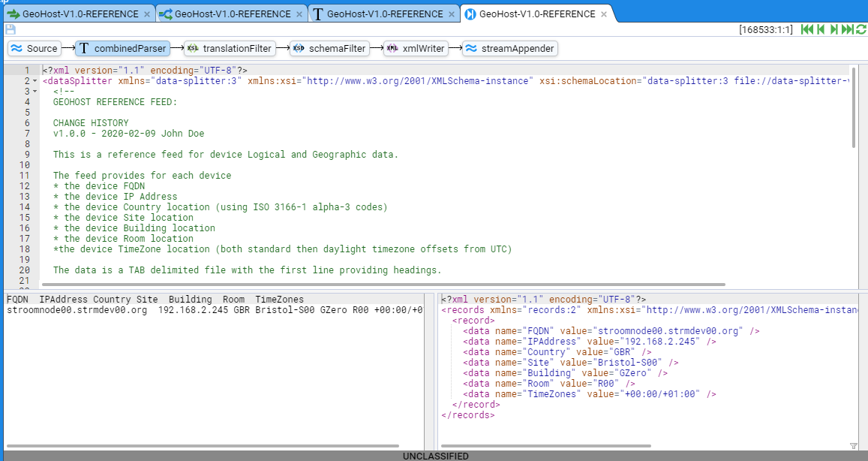Click the save icon above the pipeline

pos(10,29)
